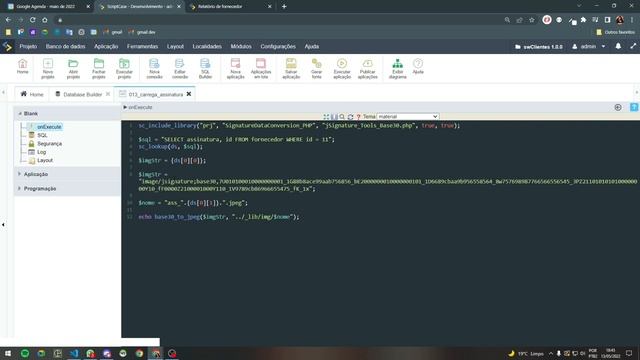Open the Windows Start menu
Image resolution: width=640 pixels, height=360 pixels.
[8, 353]
